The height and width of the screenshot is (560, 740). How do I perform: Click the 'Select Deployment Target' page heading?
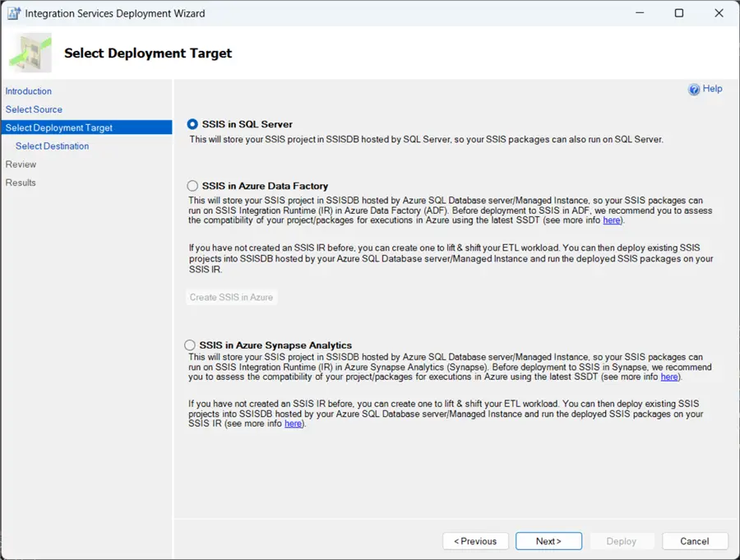tap(148, 53)
